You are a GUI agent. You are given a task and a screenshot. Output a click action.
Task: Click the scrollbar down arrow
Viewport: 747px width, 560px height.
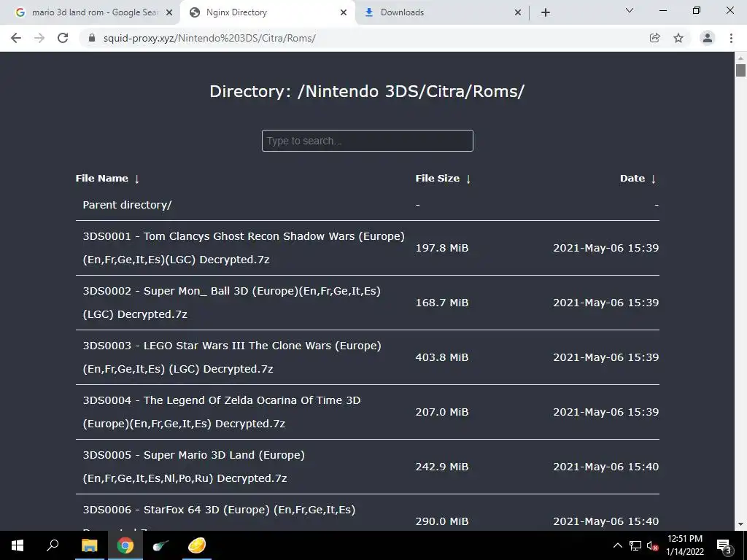tap(740, 524)
